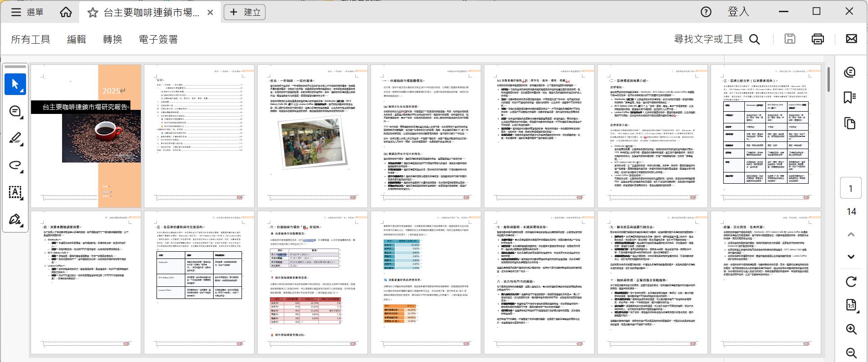
Task: Zoom in with magnifier plus icon
Action: [850, 329]
